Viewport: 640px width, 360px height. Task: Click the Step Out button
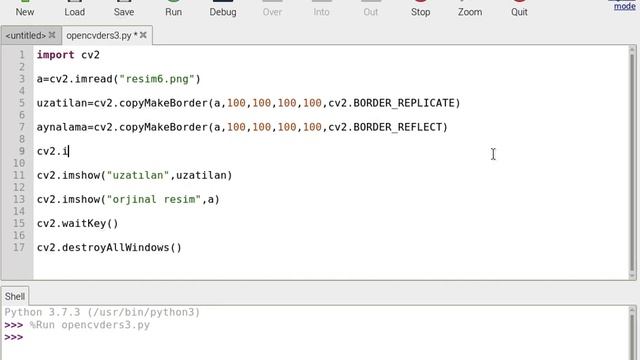(371, 9)
